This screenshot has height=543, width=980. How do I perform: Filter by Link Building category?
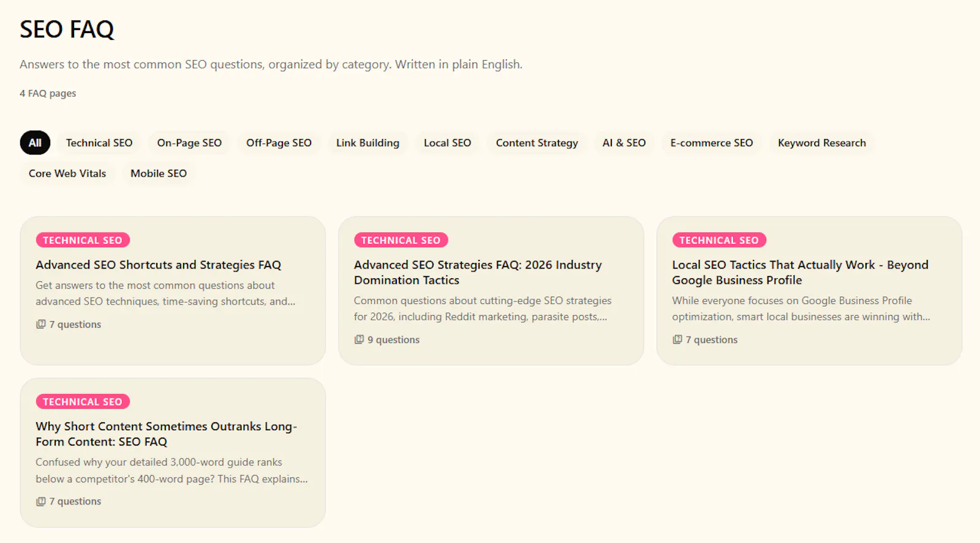coord(367,143)
